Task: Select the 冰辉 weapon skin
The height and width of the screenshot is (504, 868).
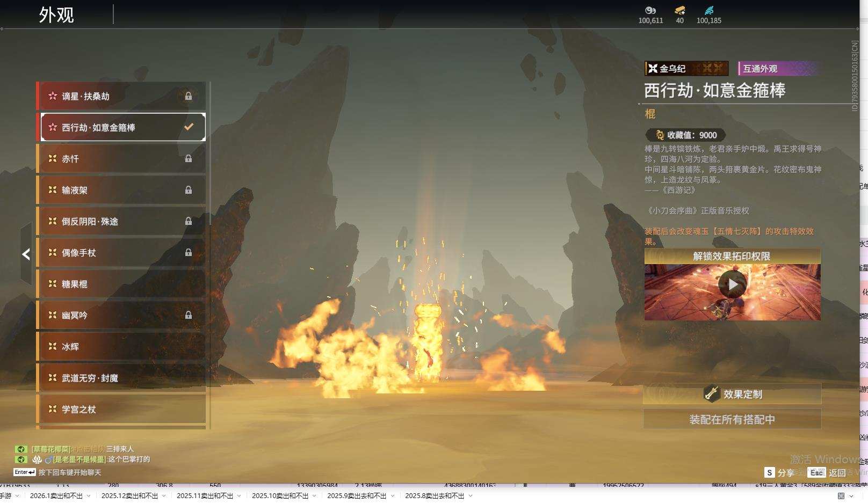Action: 121,347
